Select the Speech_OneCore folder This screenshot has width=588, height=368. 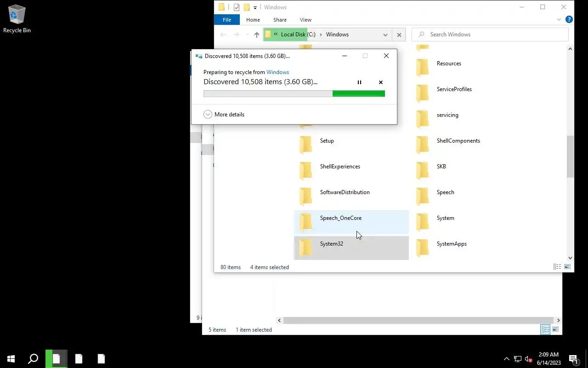click(x=351, y=221)
